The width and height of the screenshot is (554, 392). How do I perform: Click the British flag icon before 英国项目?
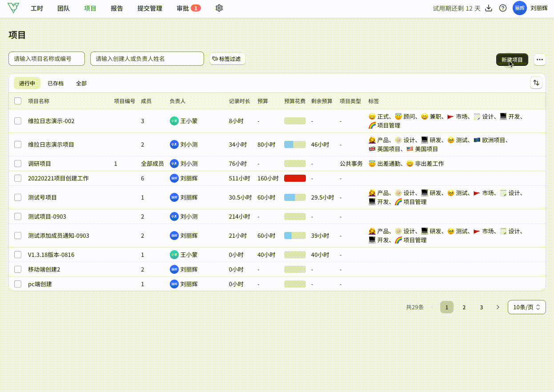[372, 149]
